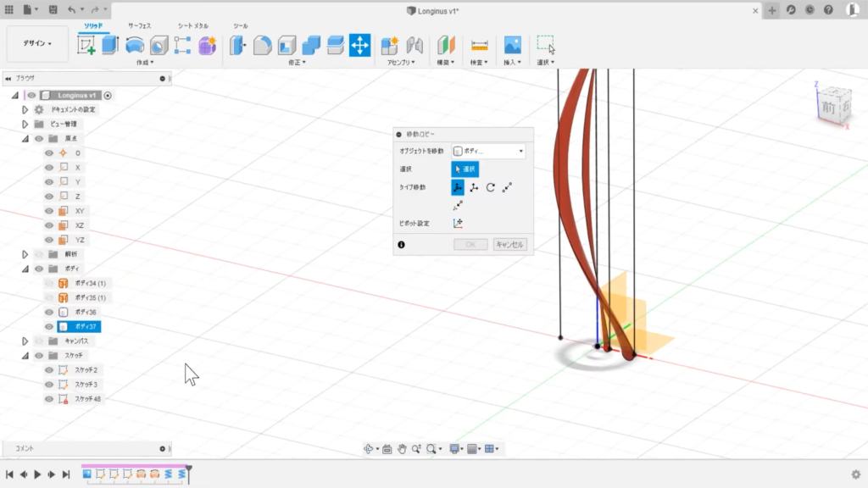868x488 pixels.
Task: Choose Point to Point move type
Action: (x=507, y=187)
